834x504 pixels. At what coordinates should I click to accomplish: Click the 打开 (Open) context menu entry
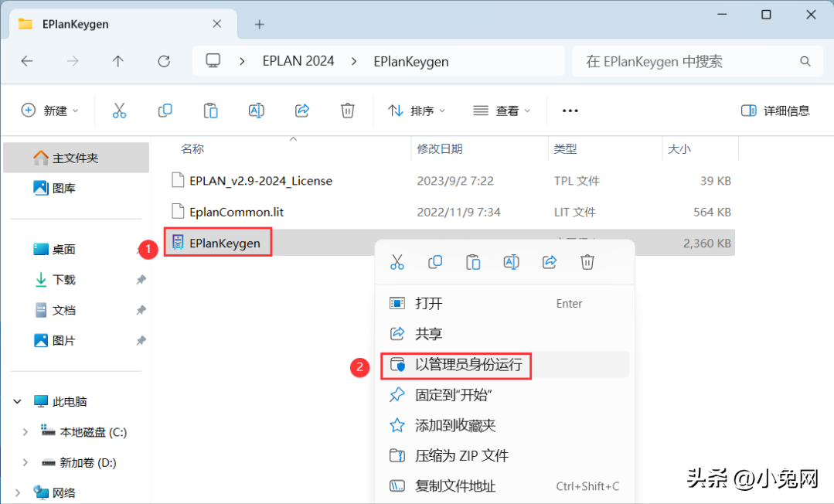click(429, 304)
